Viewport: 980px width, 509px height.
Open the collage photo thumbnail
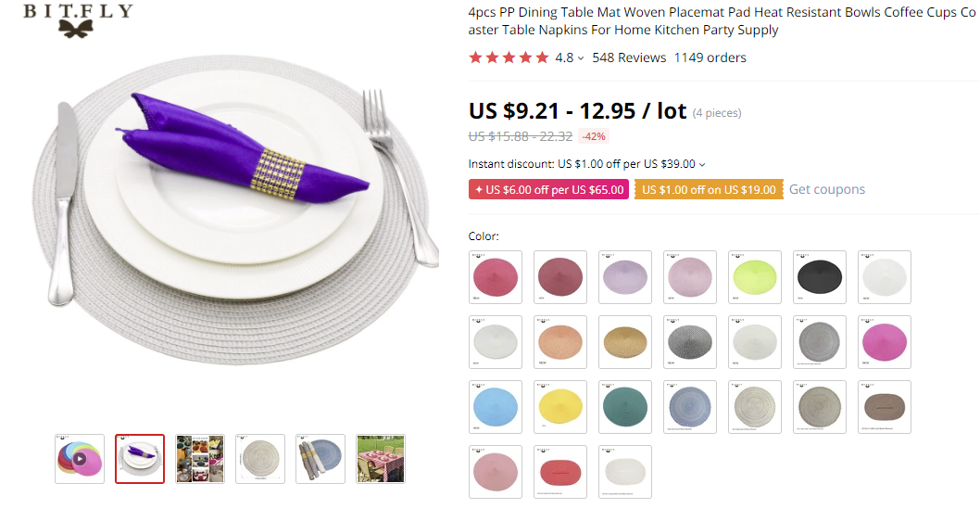200,458
